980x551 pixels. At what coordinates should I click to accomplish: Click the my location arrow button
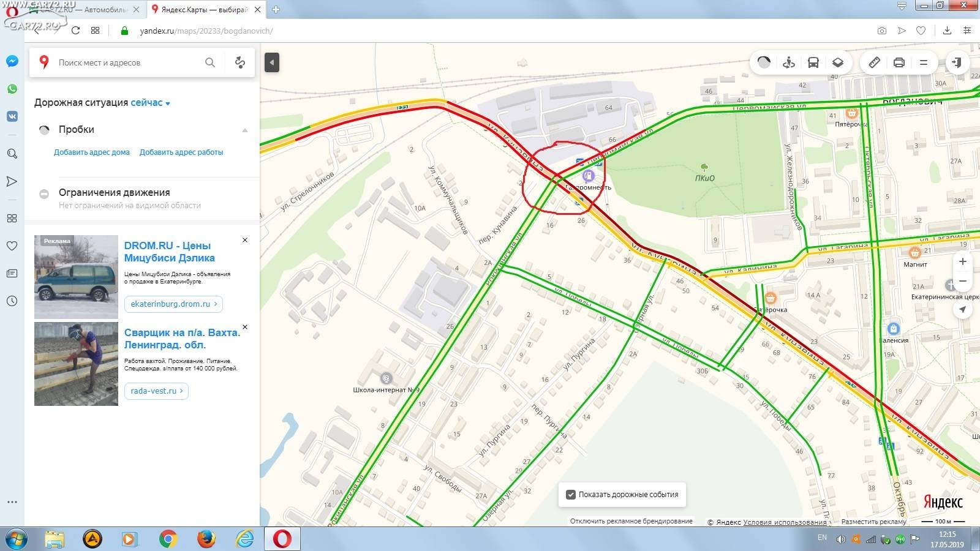963,309
